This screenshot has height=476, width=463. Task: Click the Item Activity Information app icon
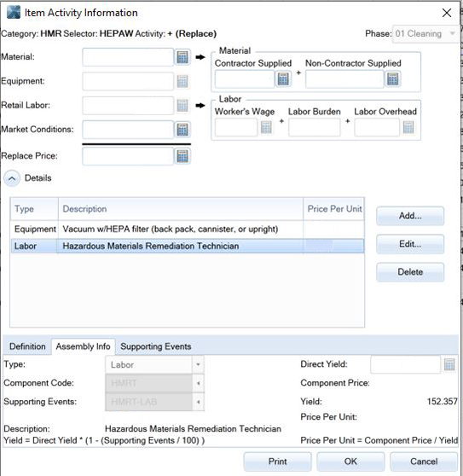pyautogui.click(x=14, y=13)
